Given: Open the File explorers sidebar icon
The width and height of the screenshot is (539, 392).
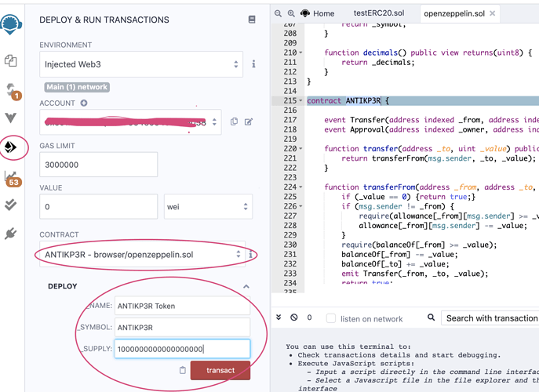Looking at the screenshot, I should click(11, 60).
